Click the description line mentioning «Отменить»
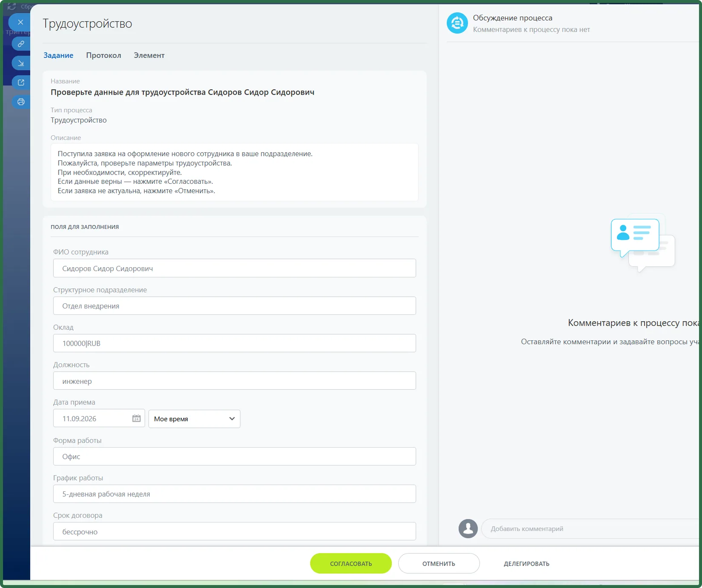Image resolution: width=702 pixels, height=588 pixels. pyautogui.click(x=136, y=191)
